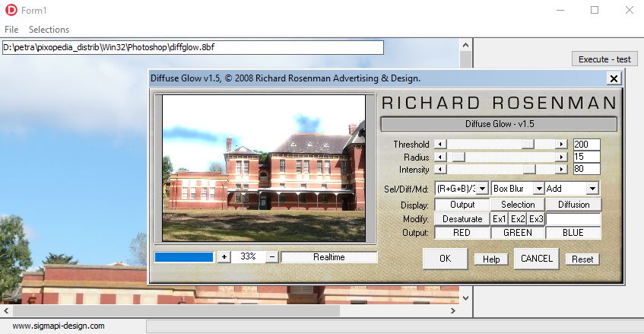Viewport: 644px width, 334px height.
Task: Click the Intensity slider left arrow
Action: tap(440, 169)
